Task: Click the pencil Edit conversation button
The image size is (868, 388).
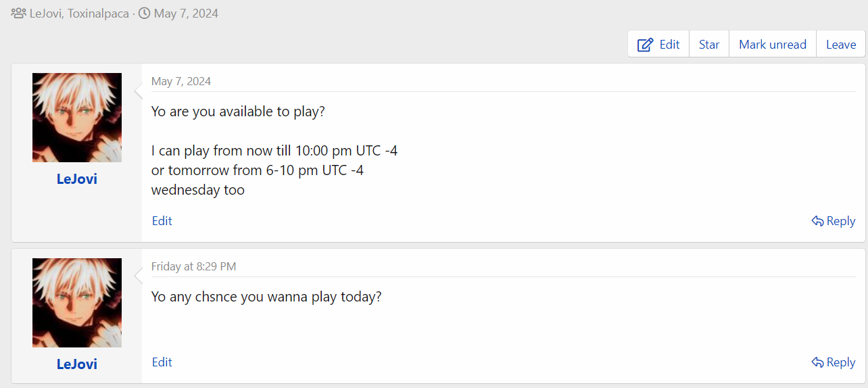Action: [658, 44]
